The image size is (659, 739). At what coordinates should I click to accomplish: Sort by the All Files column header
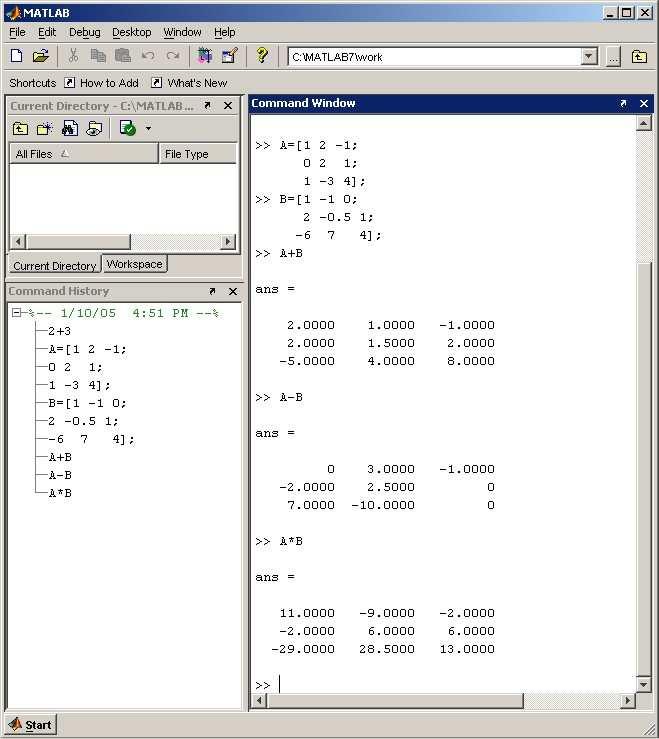84,154
